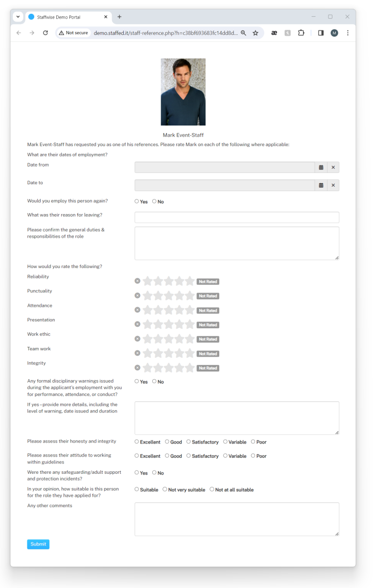
Task: Select Not very suitable option
Action: [x=165, y=489]
